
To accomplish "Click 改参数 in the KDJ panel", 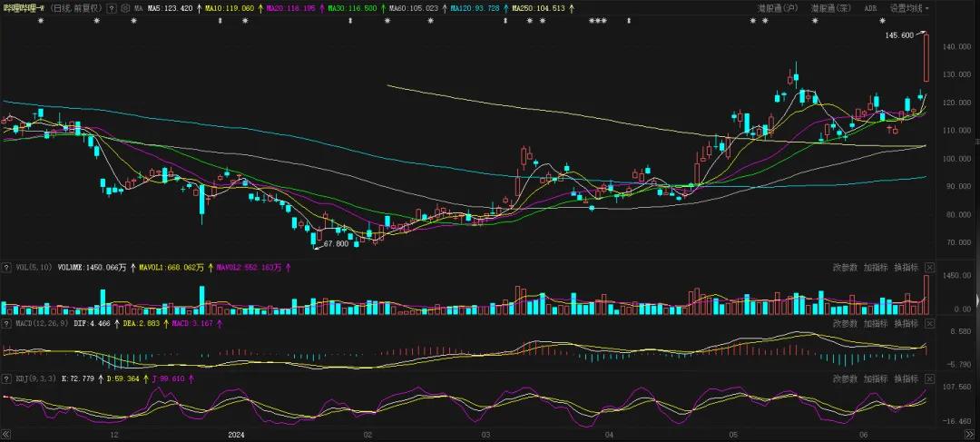I will [845, 378].
